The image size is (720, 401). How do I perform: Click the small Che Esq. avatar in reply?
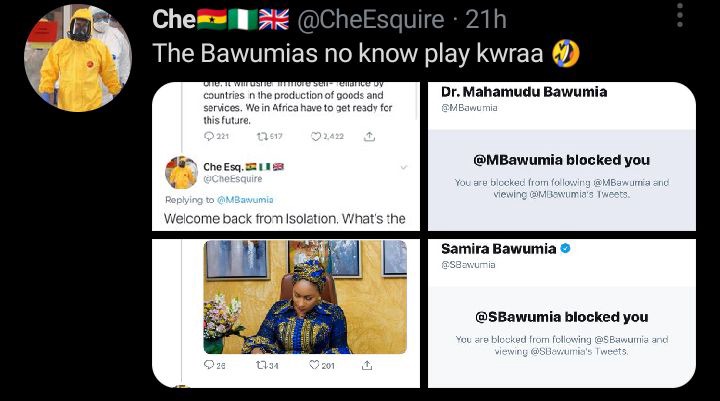(181, 173)
